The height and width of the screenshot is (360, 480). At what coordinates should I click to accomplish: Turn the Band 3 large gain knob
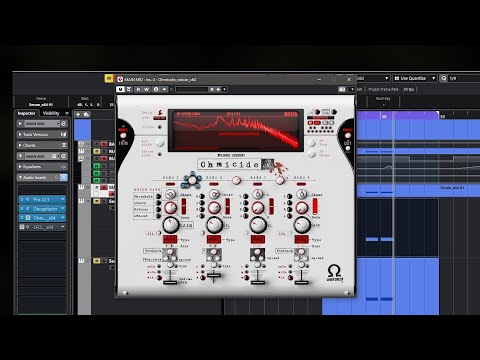tap(258, 225)
